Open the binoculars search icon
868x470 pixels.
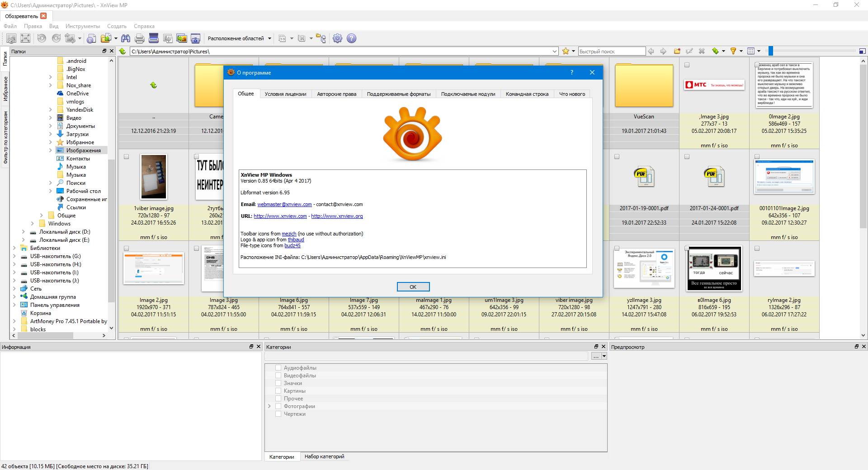(126, 38)
